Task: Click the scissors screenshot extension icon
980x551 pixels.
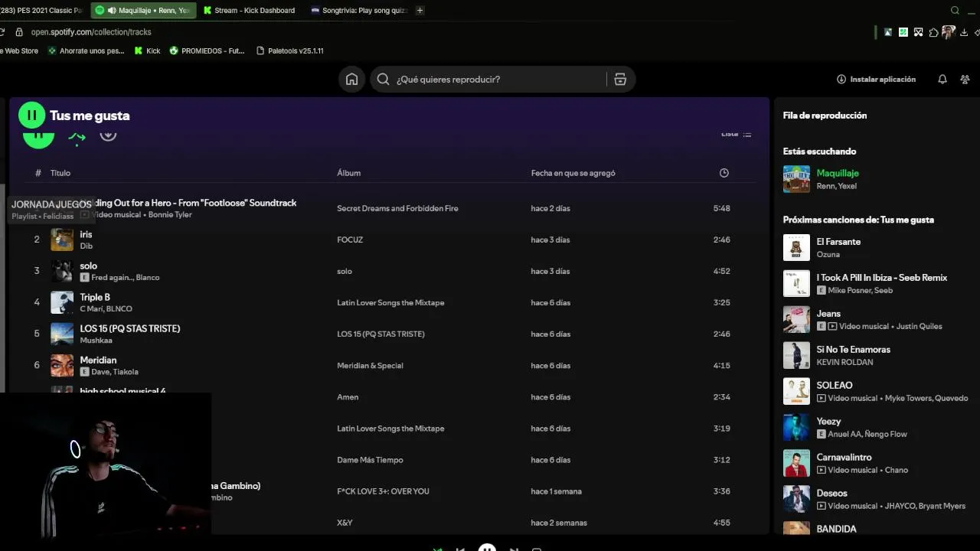Action: (x=918, y=32)
